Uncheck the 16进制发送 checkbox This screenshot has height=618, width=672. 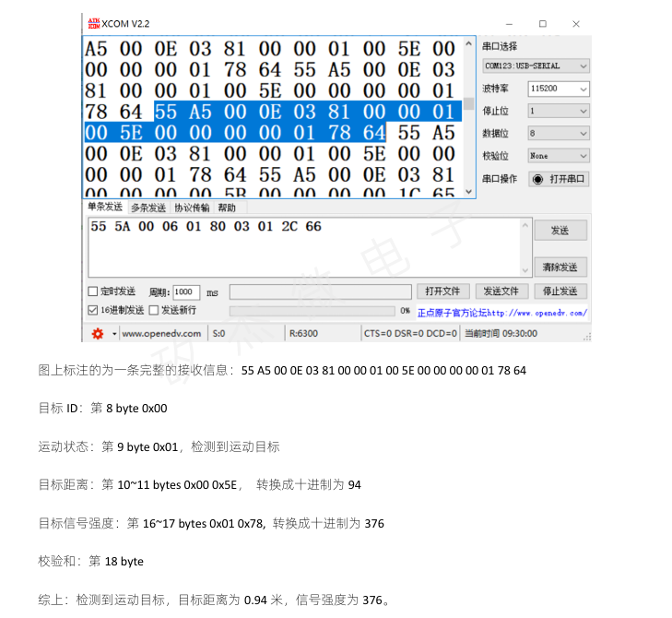pyautogui.click(x=93, y=310)
